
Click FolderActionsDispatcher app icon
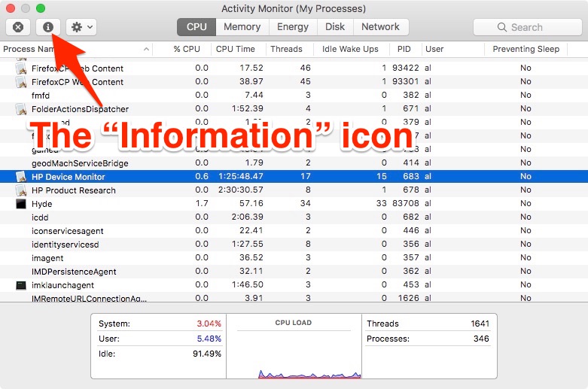21,109
